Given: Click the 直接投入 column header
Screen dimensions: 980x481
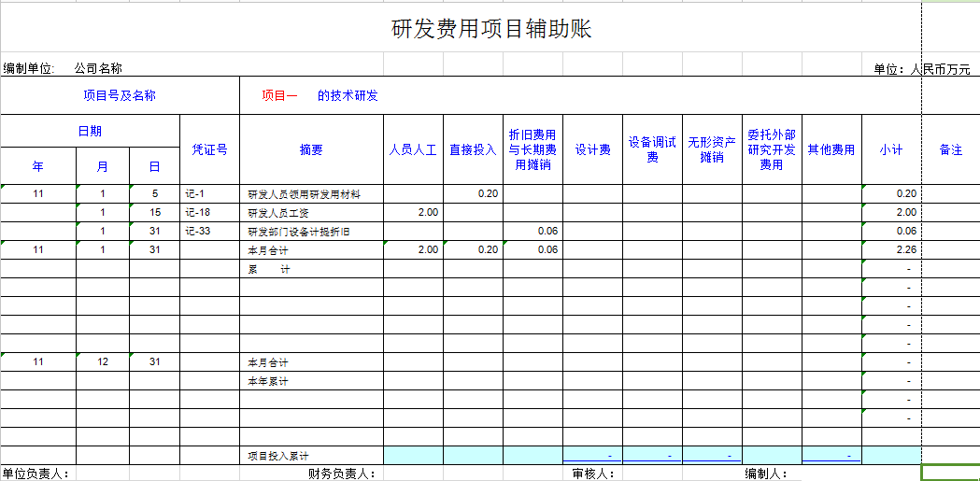Looking at the screenshot, I should pos(473,149).
